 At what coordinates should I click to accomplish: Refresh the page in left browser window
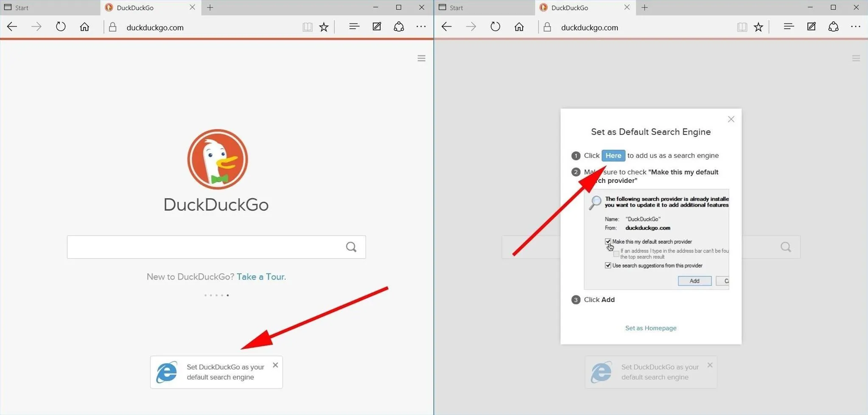pos(61,27)
